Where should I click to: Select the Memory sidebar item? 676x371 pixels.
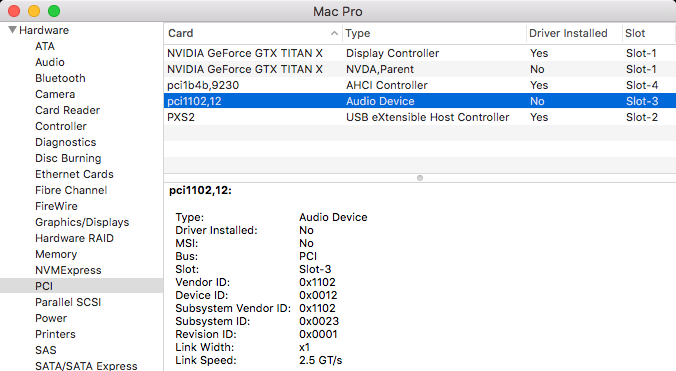pyautogui.click(x=56, y=254)
